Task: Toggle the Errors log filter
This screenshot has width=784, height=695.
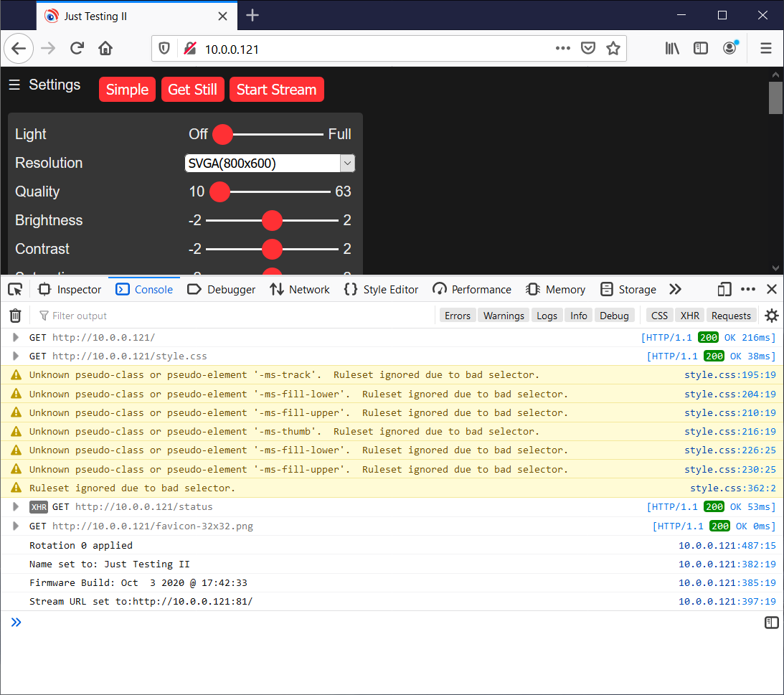Action: 457,315
